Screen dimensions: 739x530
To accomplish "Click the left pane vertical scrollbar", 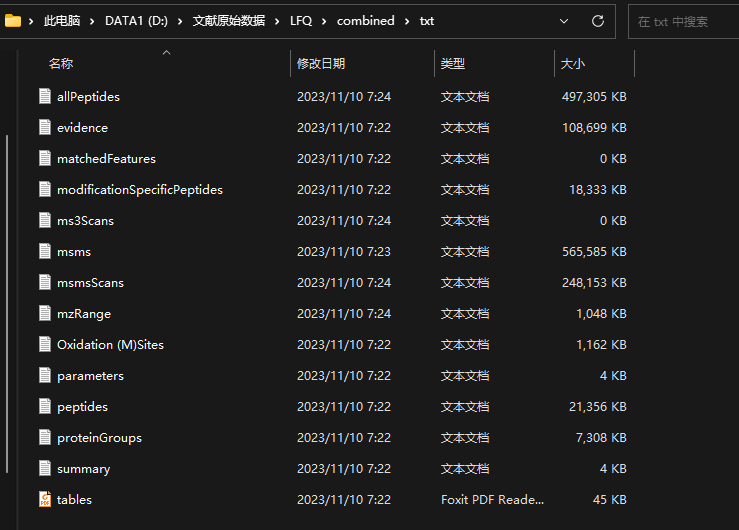I will point(7,300).
